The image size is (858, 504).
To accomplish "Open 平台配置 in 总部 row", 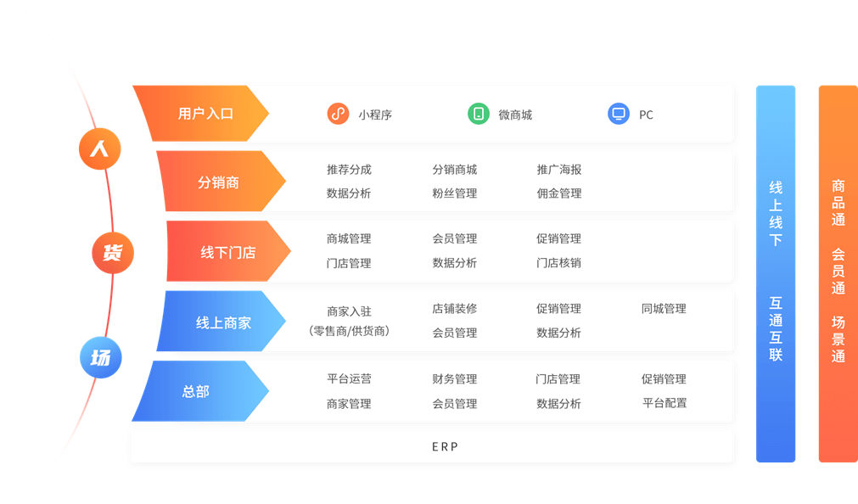I will (664, 403).
